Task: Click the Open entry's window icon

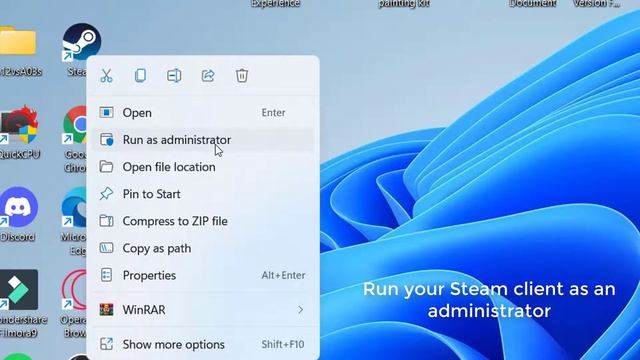Action: point(106,112)
